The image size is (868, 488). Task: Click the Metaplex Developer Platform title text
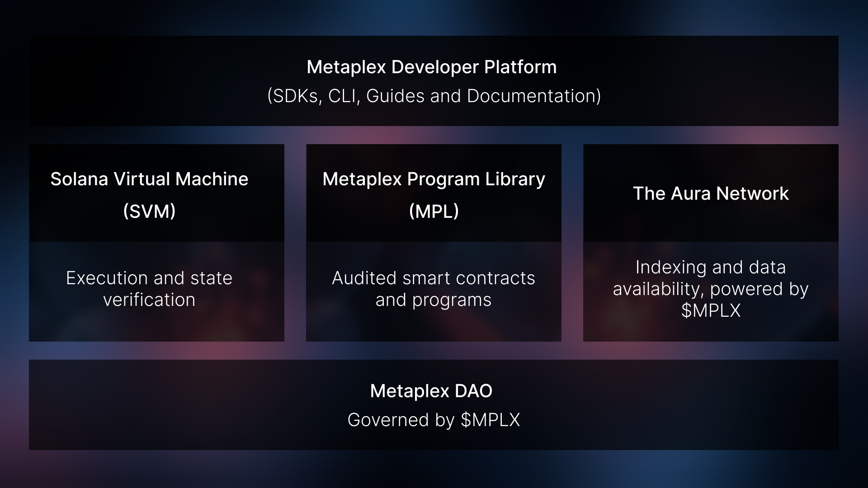pos(432,67)
